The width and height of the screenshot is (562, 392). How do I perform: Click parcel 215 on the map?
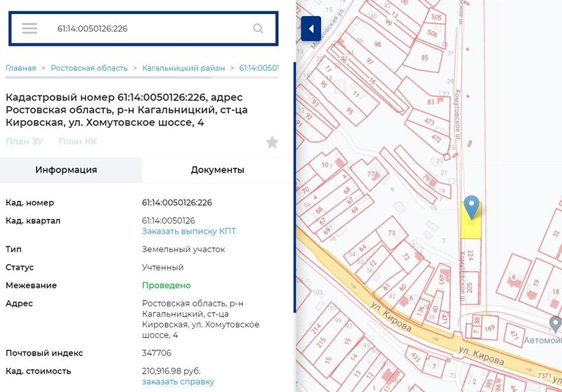point(321,342)
